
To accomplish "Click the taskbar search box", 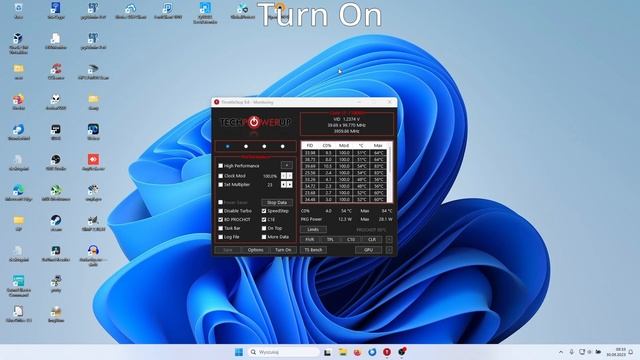I will click(x=284, y=352).
